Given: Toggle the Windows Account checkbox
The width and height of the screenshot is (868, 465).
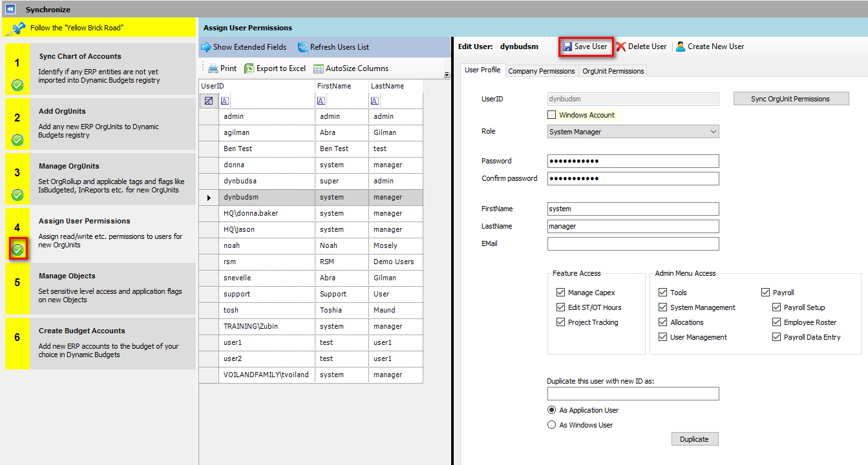Looking at the screenshot, I should point(551,115).
